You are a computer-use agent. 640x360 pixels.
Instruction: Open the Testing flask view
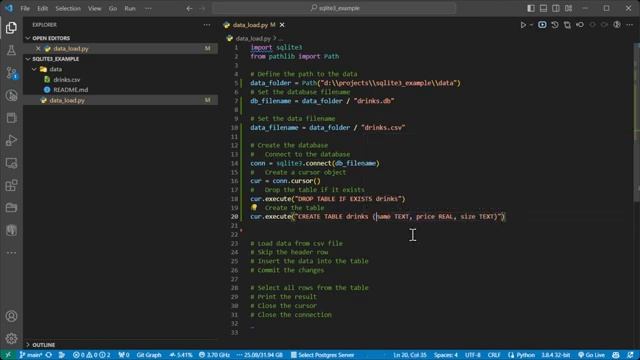coord(11,50)
